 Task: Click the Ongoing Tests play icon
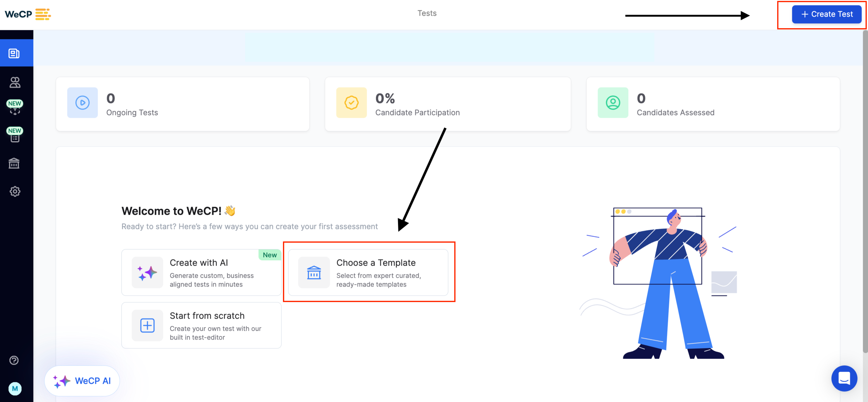[82, 103]
